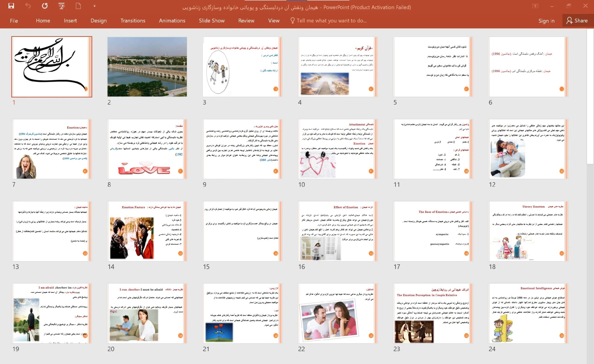The height and width of the screenshot is (364, 594).
Task: Click the Sign in link
Action: pos(546,21)
